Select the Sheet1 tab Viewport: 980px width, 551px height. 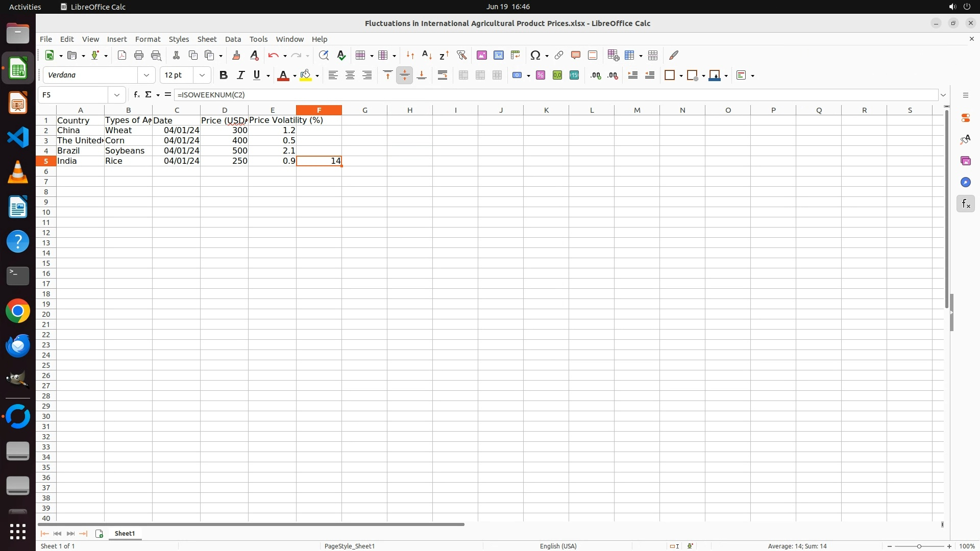(x=125, y=534)
